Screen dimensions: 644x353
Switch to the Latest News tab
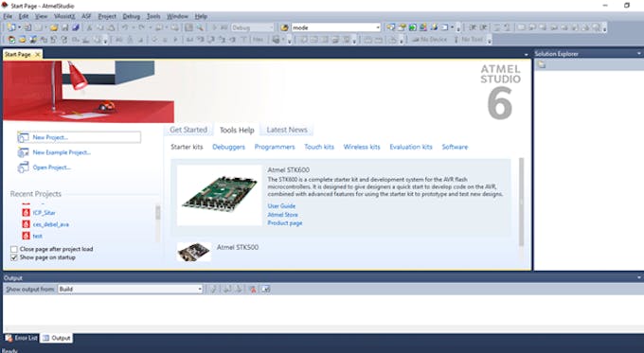(287, 130)
